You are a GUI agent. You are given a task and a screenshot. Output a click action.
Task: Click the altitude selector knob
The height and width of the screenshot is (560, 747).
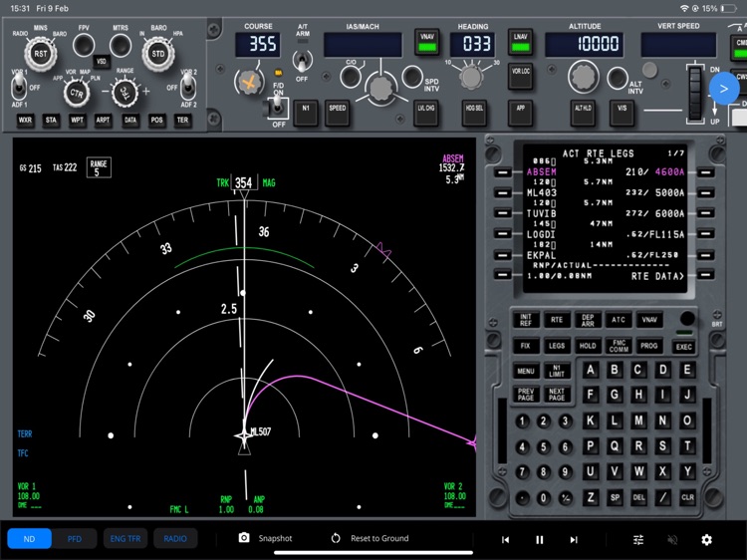click(583, 77)
